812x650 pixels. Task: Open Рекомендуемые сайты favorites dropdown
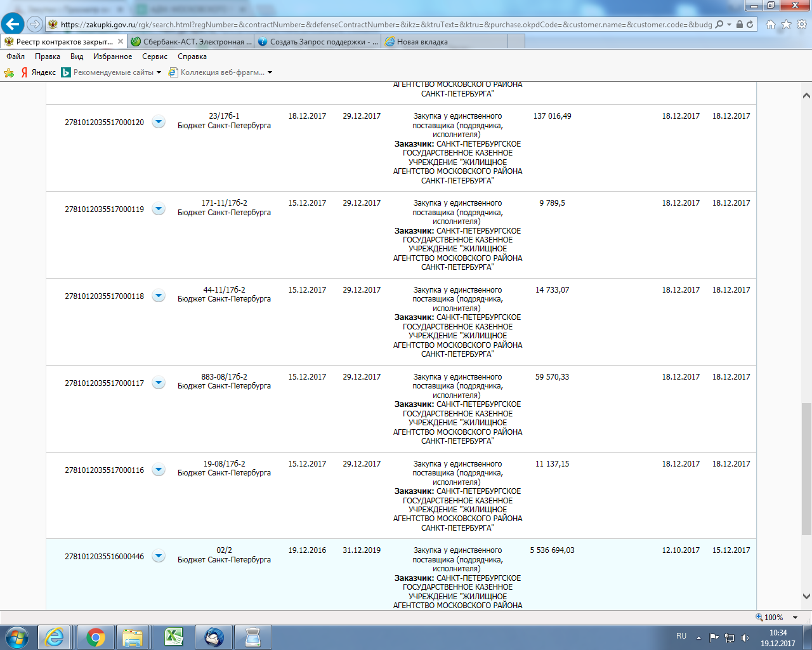pos(111,72)
